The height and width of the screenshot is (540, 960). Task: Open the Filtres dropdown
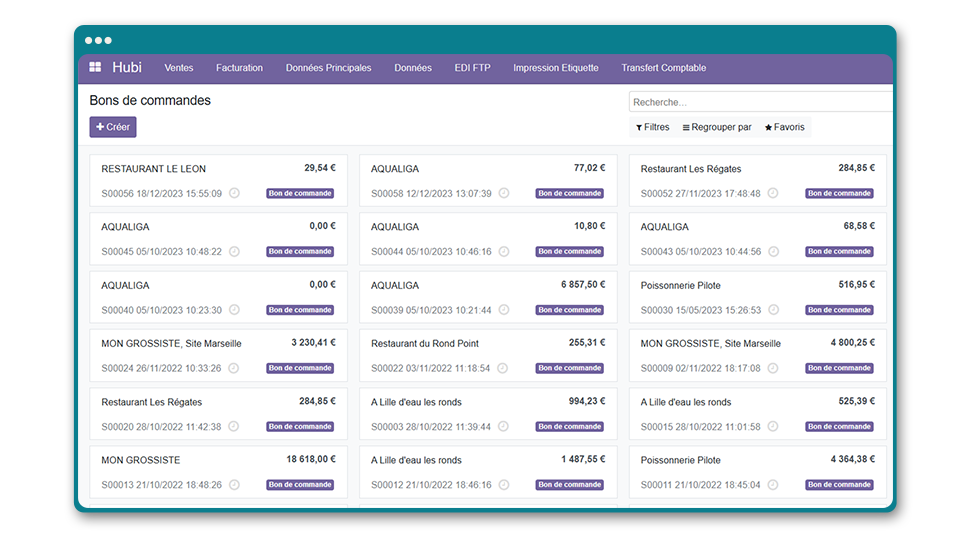(652, 128)
